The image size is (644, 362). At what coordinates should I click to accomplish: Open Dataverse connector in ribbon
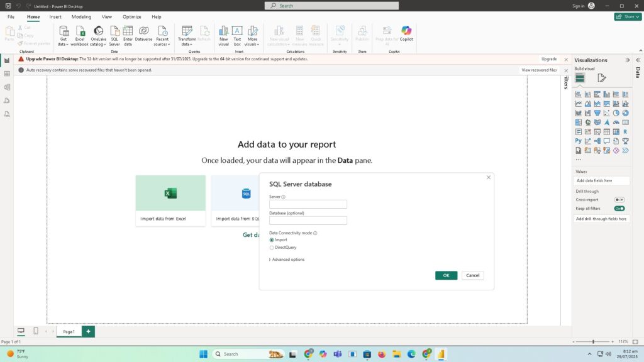(143, 34)
